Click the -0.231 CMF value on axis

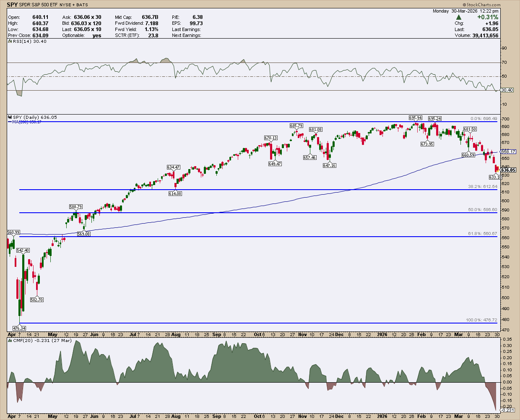point(507,410)
